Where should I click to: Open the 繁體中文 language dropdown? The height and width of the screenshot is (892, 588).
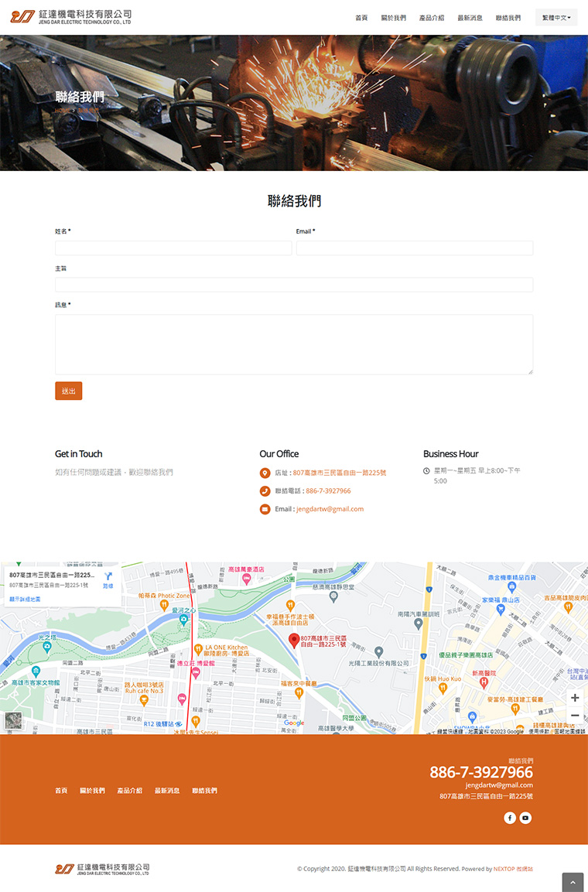point(556,18)
